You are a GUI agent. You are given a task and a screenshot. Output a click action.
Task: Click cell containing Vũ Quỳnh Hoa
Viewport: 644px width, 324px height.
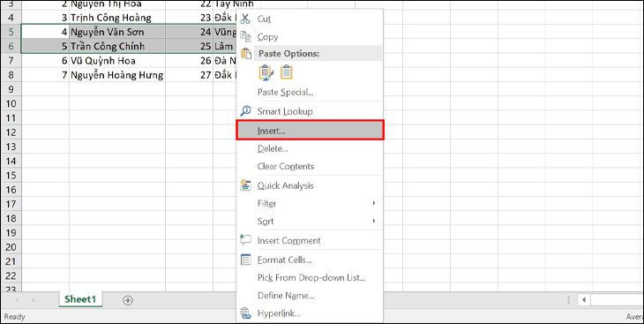tap(117, 60)
